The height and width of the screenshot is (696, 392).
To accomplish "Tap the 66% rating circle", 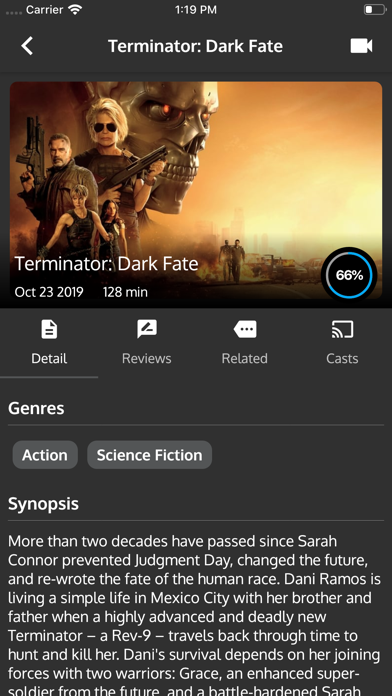I will point(349,275).
